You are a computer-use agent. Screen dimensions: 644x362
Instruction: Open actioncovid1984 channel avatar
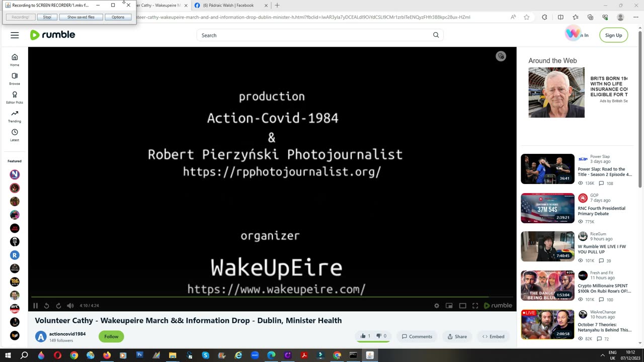[41, 337]
